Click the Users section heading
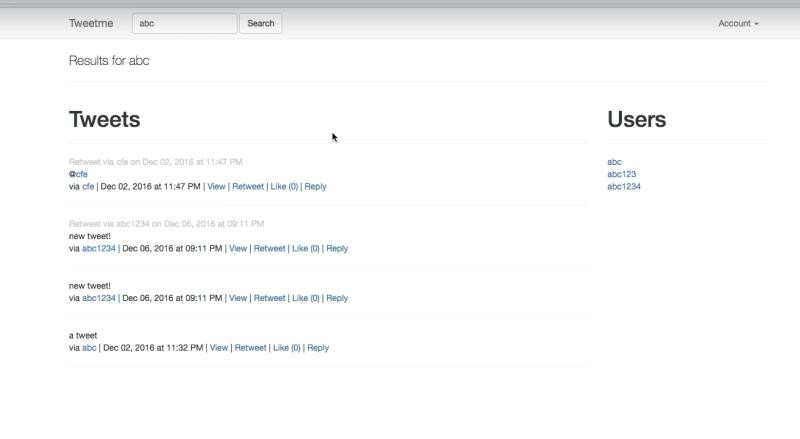 click(x=637, y=119)
